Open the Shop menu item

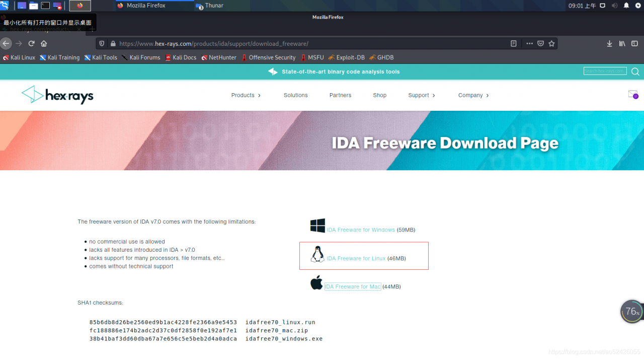(380, 95)
